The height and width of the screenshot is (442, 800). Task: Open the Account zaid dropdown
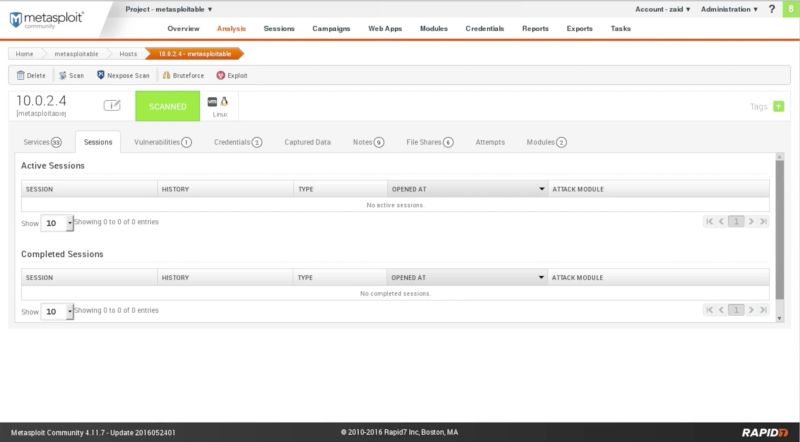662,9
